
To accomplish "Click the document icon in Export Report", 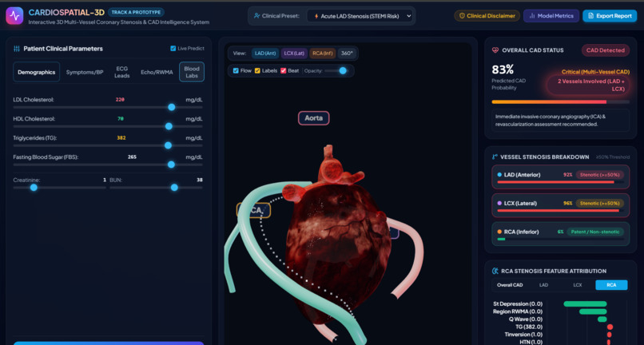I will pos(591,16).
